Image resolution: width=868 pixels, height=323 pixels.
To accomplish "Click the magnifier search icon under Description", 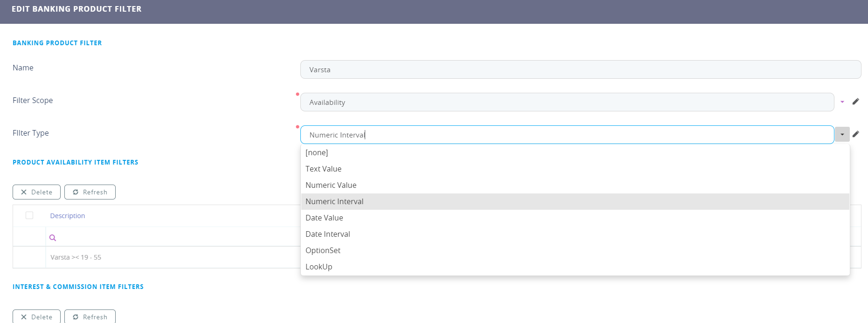I will tap(53, 238).
